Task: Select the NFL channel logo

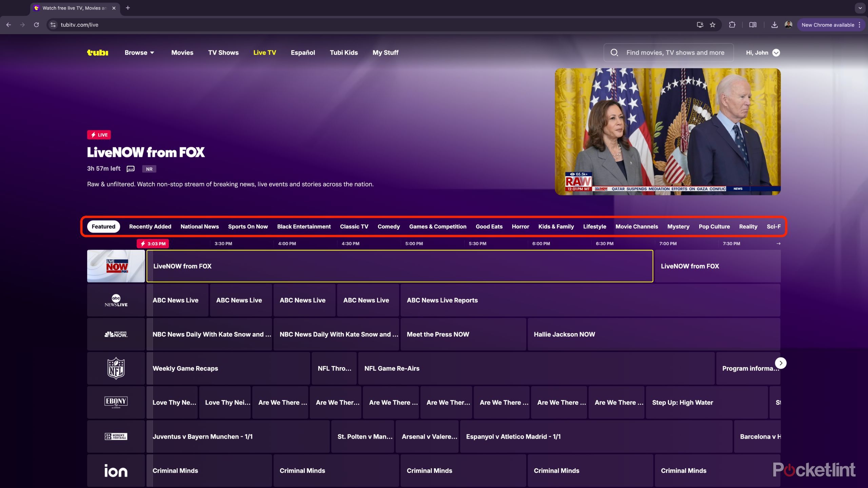Action: pos(116,368)
